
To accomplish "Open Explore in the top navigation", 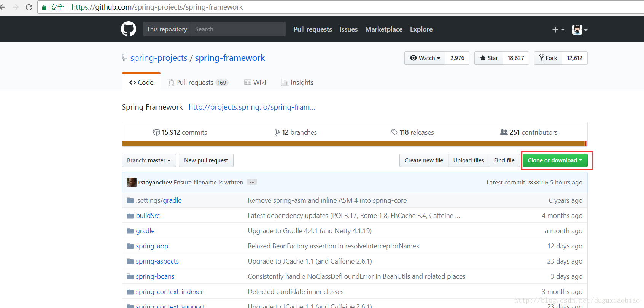I will tap(421, 29).
